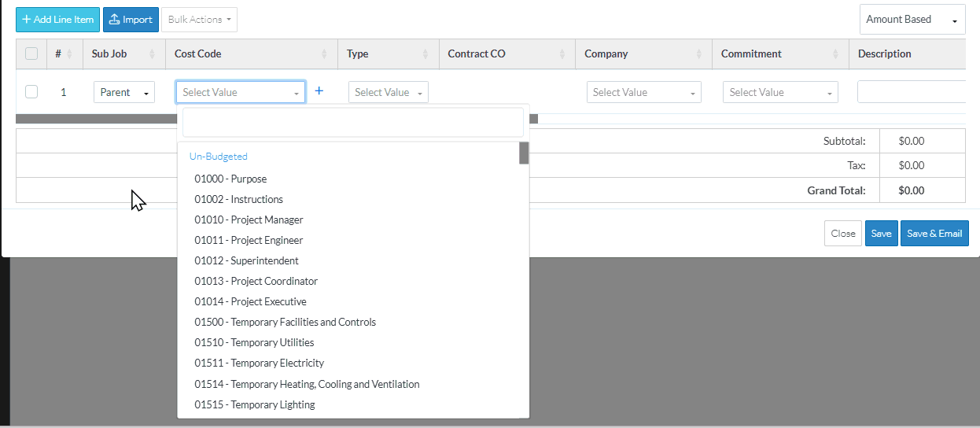Open the Sub Job Parent dropdown
The height and width of the screenshot is (428, 980).
pos(124,92)
